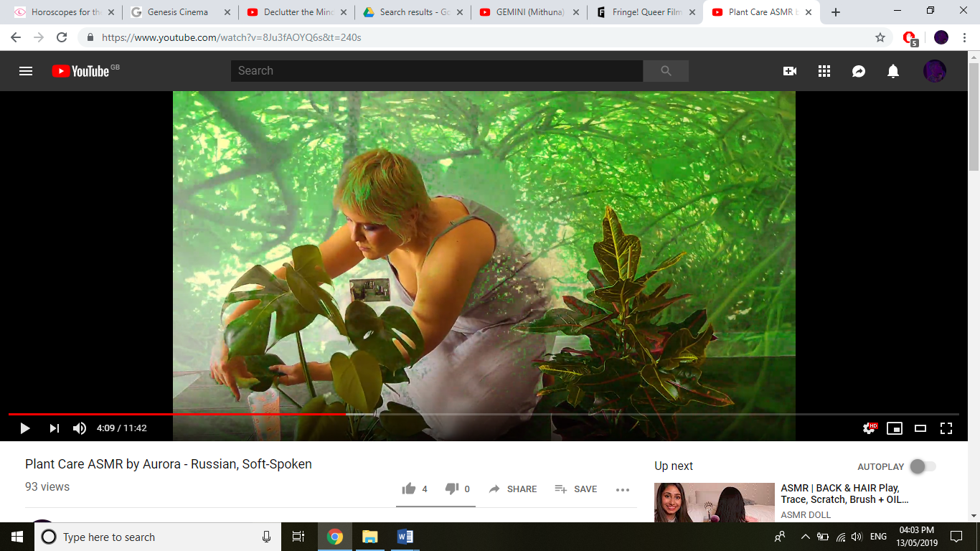
Task: Enable the miniplayer mode
Action: pos(895,428)
